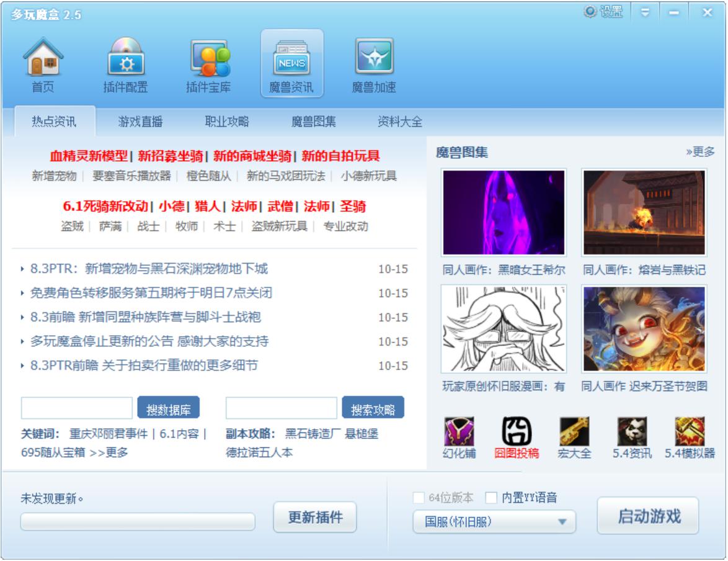Open caption 同人画作：黑暗女王希尔

coord(504,269)
